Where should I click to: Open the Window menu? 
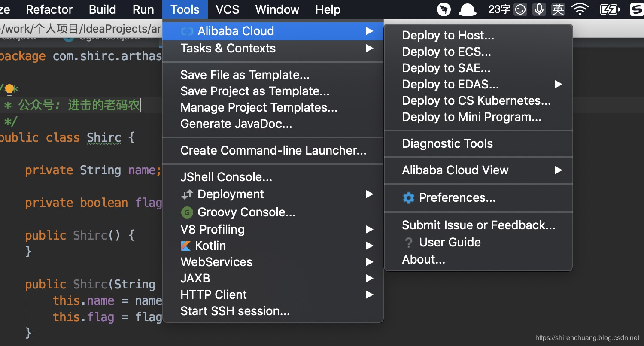tap(277, 9)
